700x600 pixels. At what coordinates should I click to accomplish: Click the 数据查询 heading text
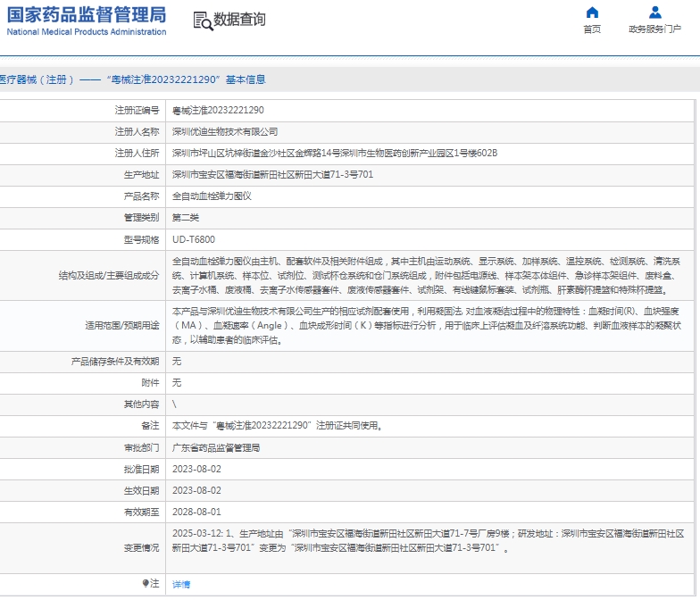point(239,20)
